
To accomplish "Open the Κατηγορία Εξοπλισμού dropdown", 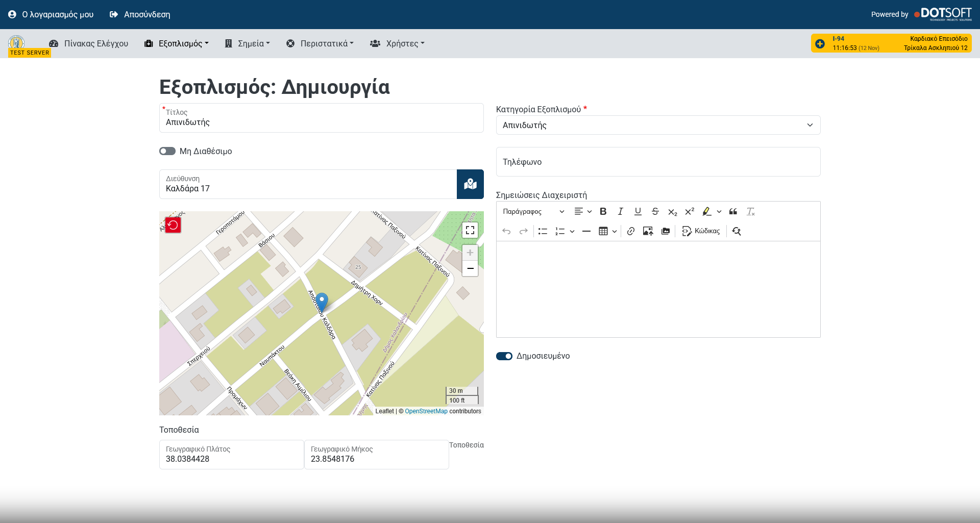I will (658, 125).
